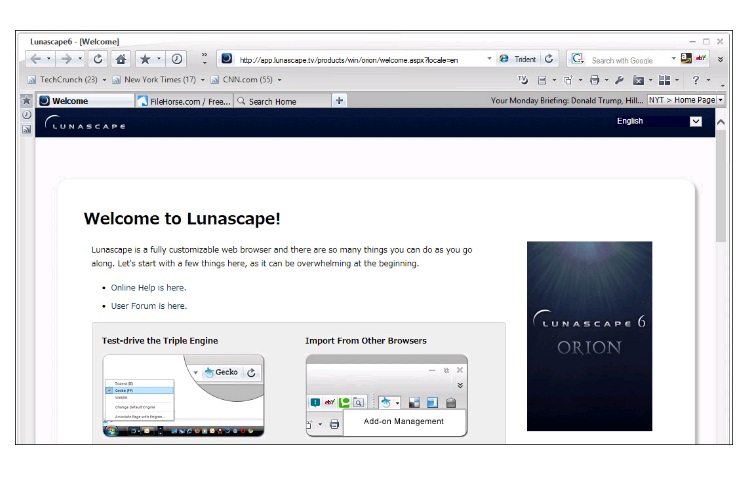Click the Lunascape 6 Orion banner image
The height and width of the screenshot is (480, 750).
click(589, 336)
